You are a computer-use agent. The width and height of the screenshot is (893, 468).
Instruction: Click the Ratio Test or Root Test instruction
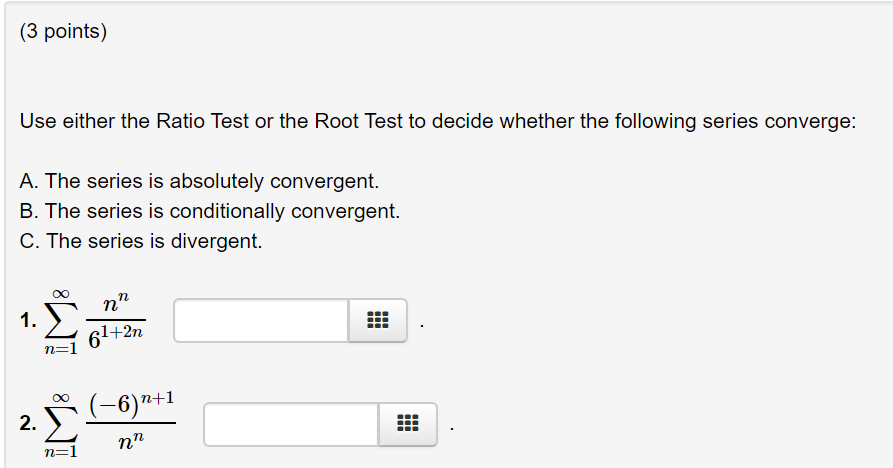(x=438, y=121)
